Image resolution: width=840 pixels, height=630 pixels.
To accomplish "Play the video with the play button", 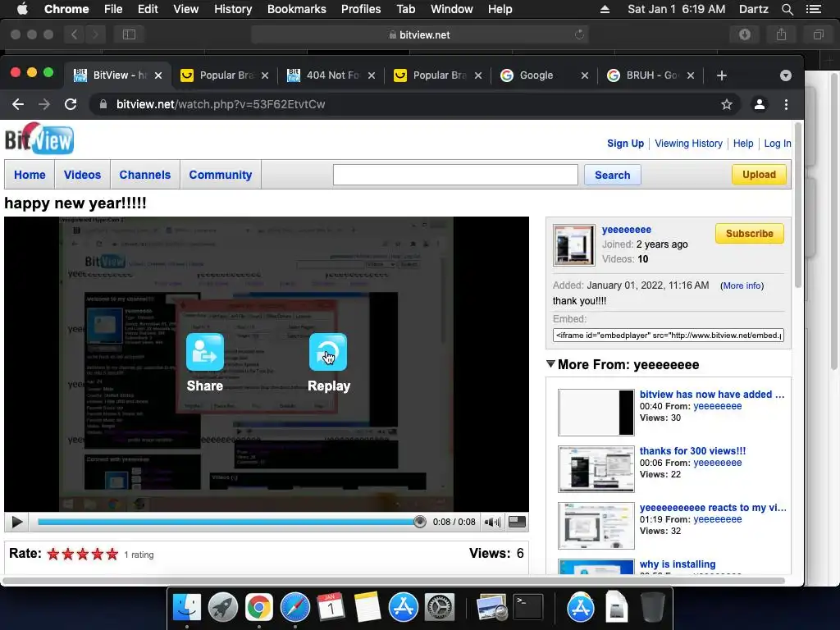I will click(x=16, y=522).
